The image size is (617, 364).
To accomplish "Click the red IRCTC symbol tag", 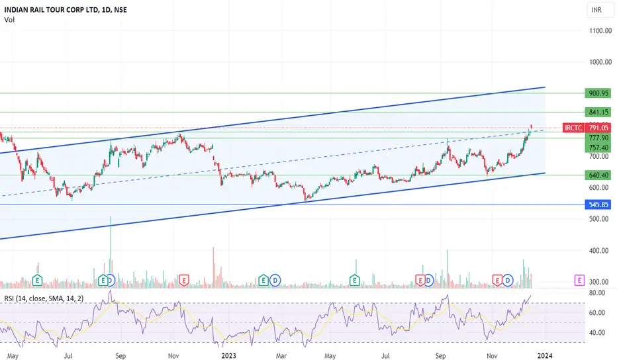I will pyautogui.click(x=573, y=128).
